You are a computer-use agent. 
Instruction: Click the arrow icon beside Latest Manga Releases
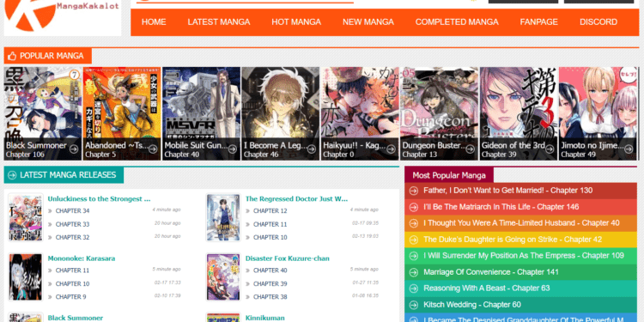tap(12, 175)
